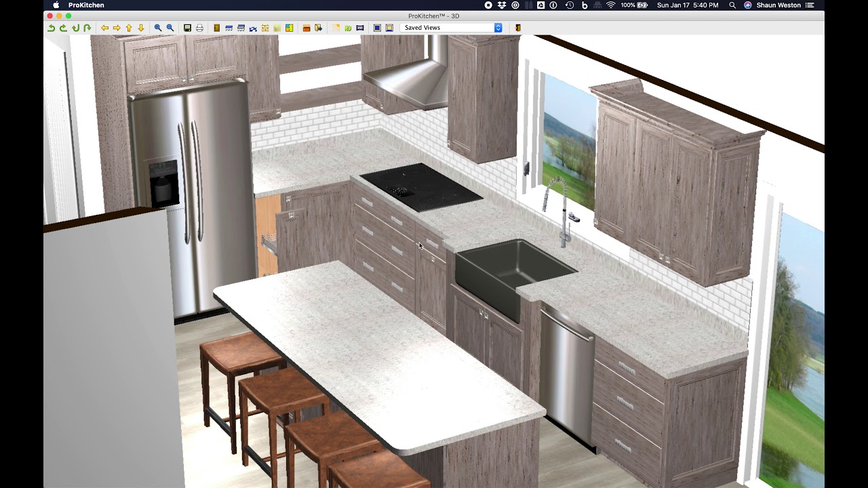Zoom in with the plus magnifier
The image size is (868, 488).
(158, 28)
